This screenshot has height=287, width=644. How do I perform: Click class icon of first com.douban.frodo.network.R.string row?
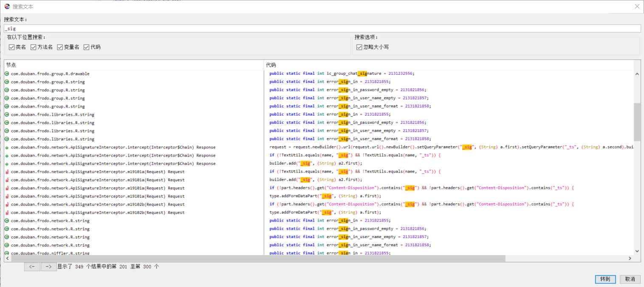click(x=7, y=221)
